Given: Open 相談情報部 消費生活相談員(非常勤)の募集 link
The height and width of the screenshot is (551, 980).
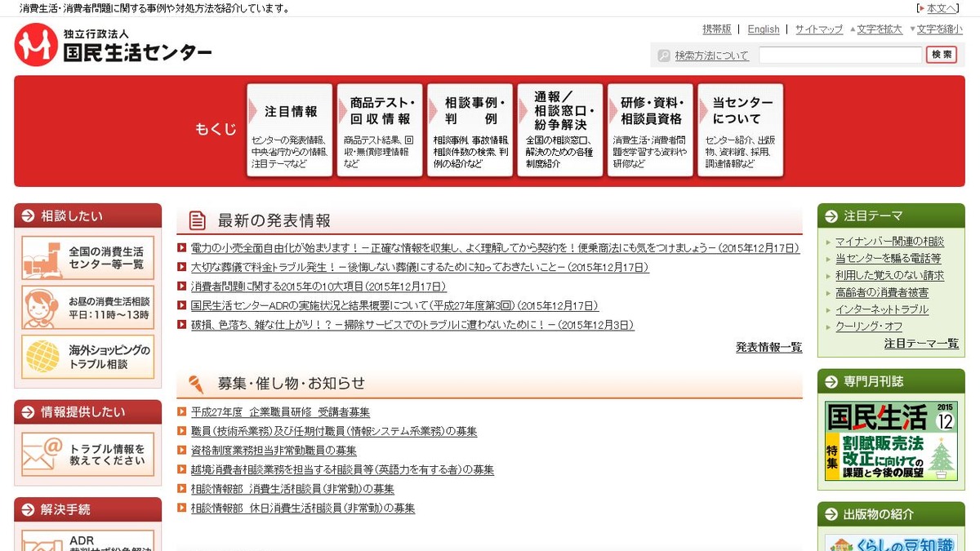Looking at the screenshot, I should click(x=292, y=489).
